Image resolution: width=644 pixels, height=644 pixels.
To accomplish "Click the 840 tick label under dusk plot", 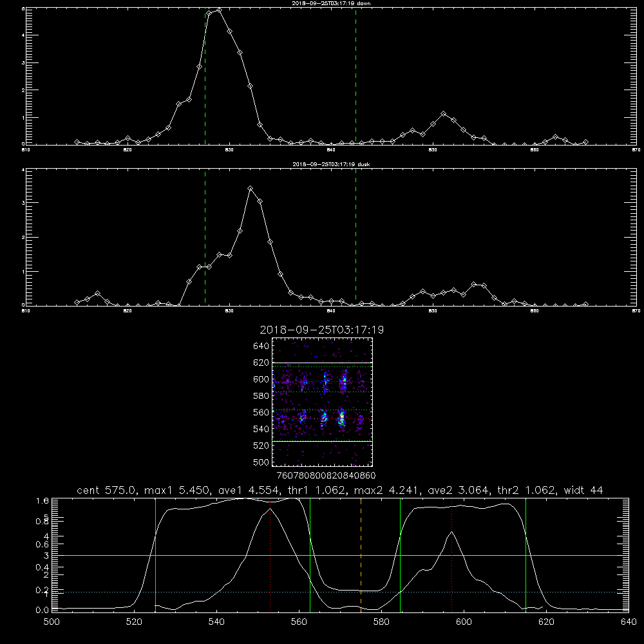I will pos(331,311).
